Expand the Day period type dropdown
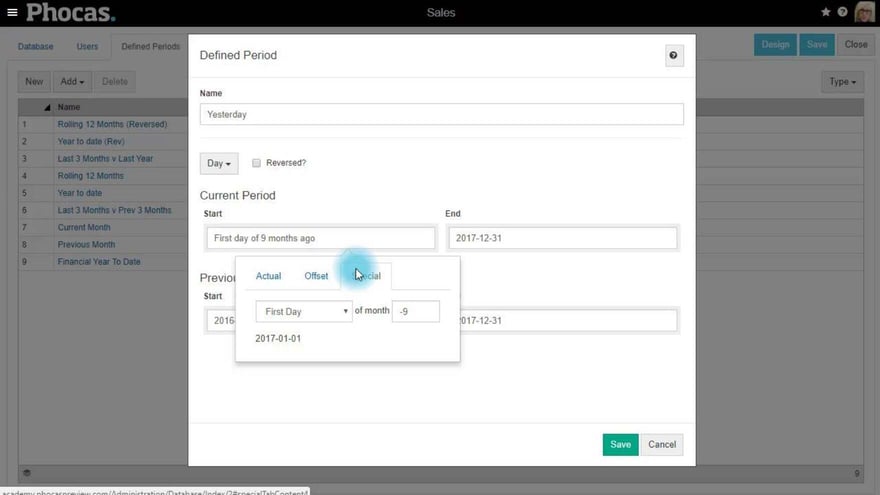This screenshot has height=495, width=880. (x=219, y=163)
